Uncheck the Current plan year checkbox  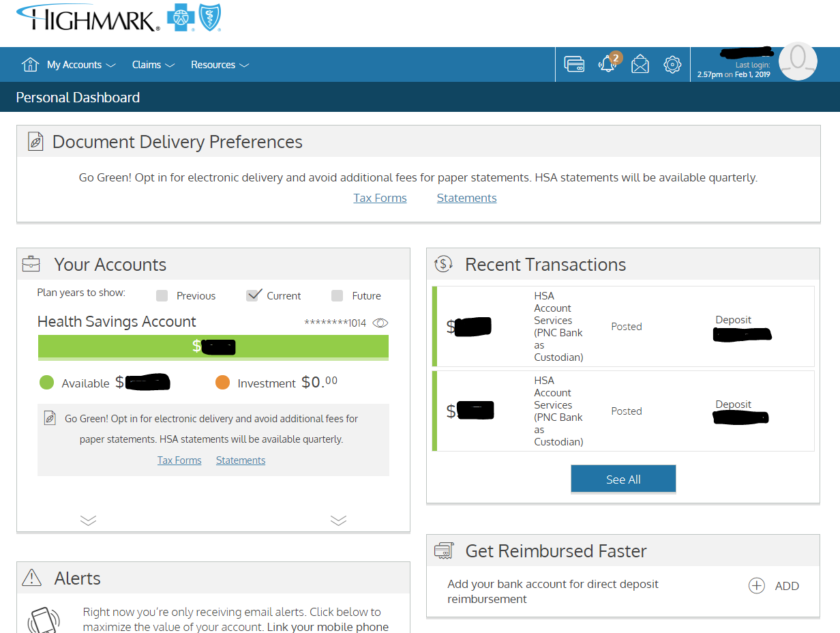click(x=254, y=295)
